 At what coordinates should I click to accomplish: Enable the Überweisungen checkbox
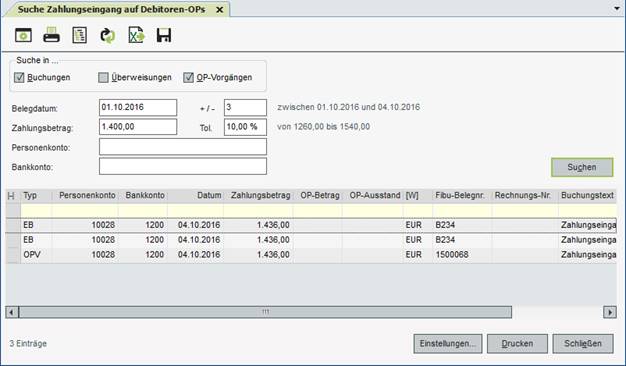point(103,77)
